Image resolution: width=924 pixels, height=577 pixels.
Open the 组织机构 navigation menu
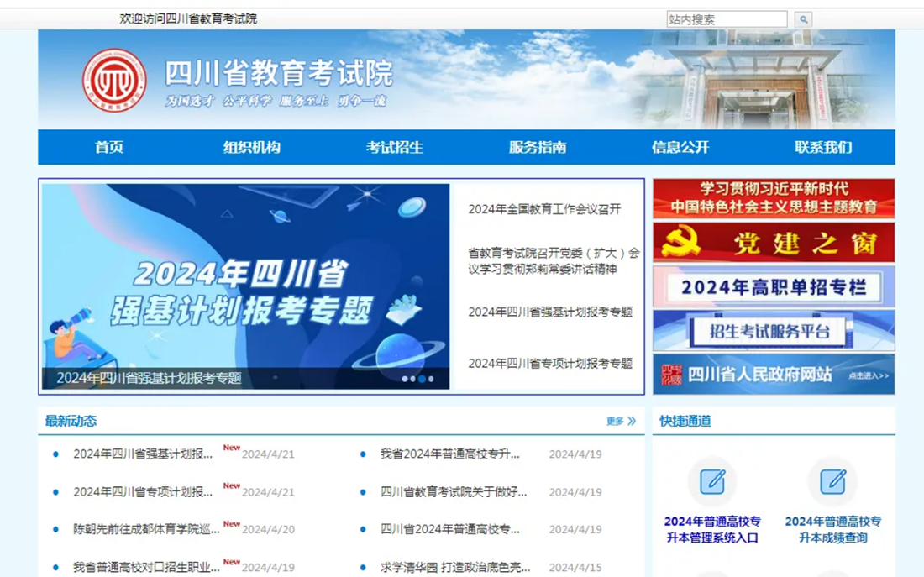click(251, 148)
